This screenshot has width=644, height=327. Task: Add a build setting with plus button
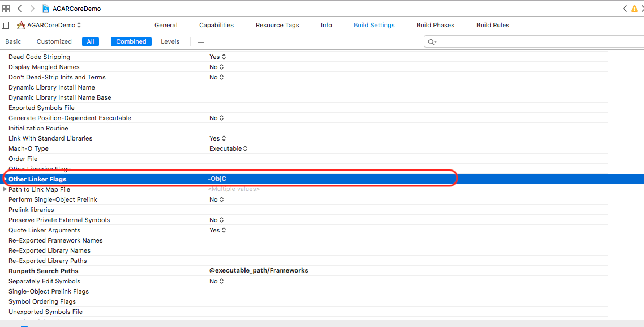pos(201,41)
